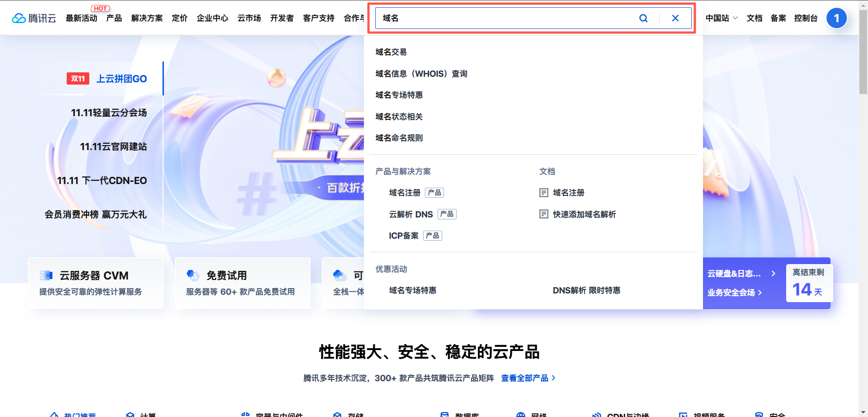This screenshot has width=868, height=417.
Task: Click the 备案 link in the header
Action: pyautogui.click(x=778, y=18)
